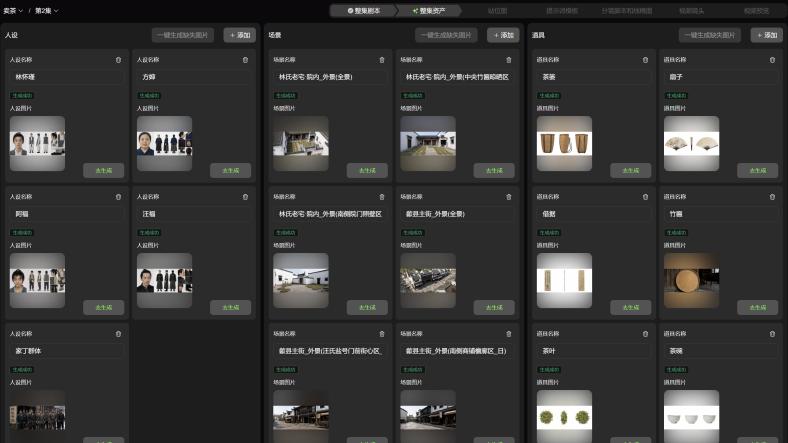This screenshot has width=788, height=443.
Task: Add a new prop in the 道具 panel
Action: click(767, 35)
